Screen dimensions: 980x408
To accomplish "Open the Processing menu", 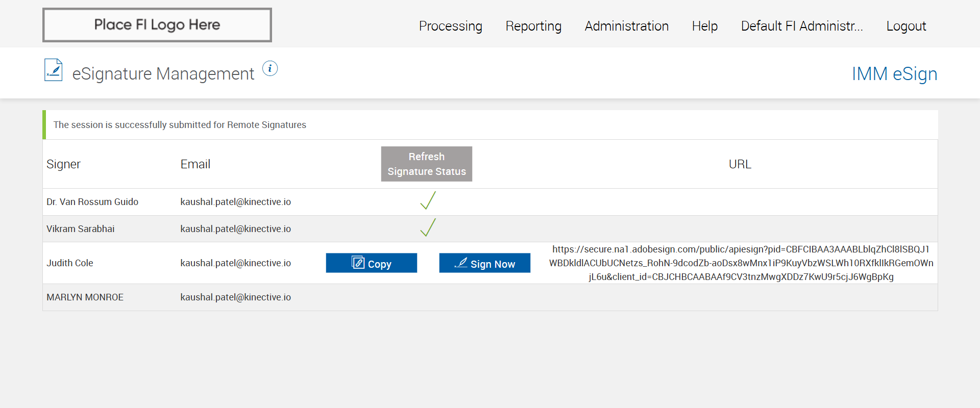I will point(450,26).
